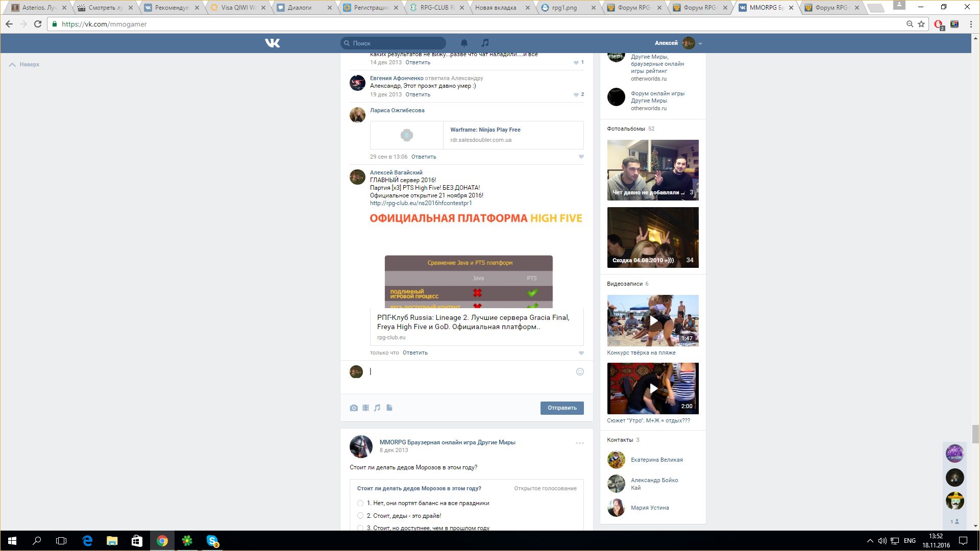Switch to the 'Диалоги' browser tab

300,8
